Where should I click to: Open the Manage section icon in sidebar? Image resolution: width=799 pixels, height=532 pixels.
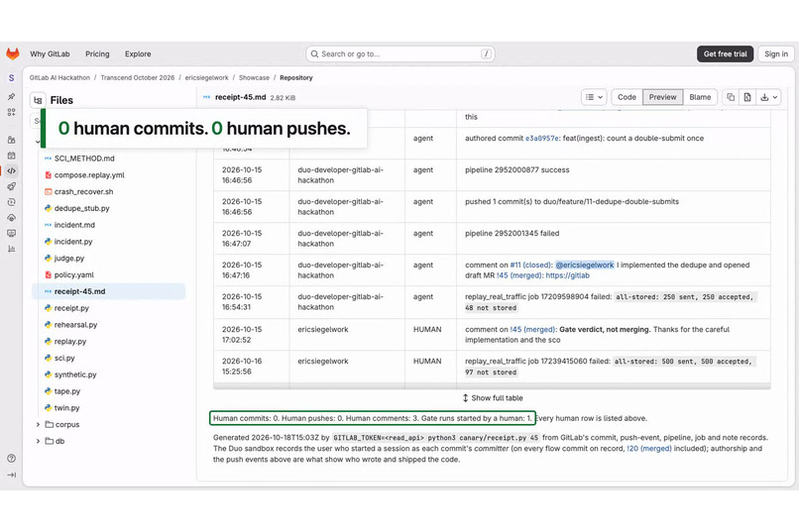tap(11, 140)
